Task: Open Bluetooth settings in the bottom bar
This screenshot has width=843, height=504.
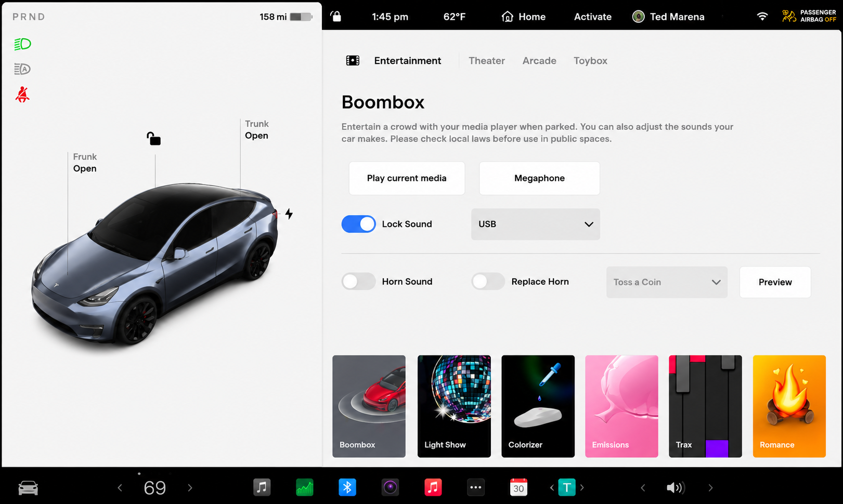Action: pyautogui.click(x=347, y=487)
